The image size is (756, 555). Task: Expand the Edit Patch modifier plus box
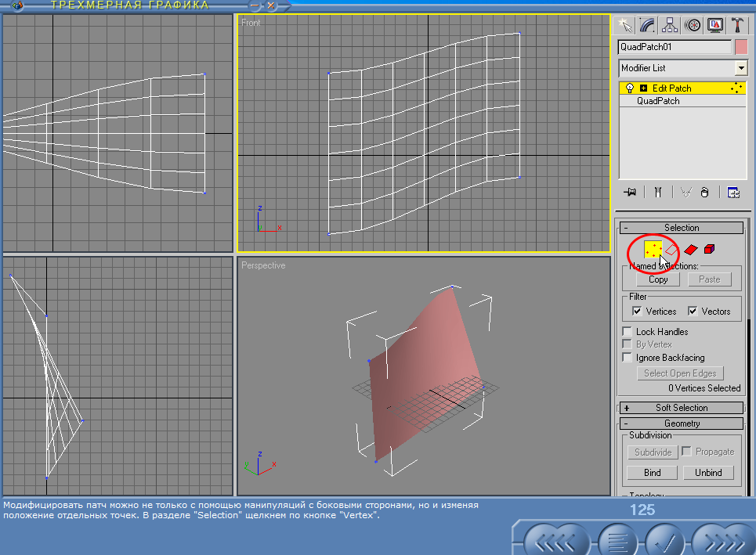click(x=643, y=88)
